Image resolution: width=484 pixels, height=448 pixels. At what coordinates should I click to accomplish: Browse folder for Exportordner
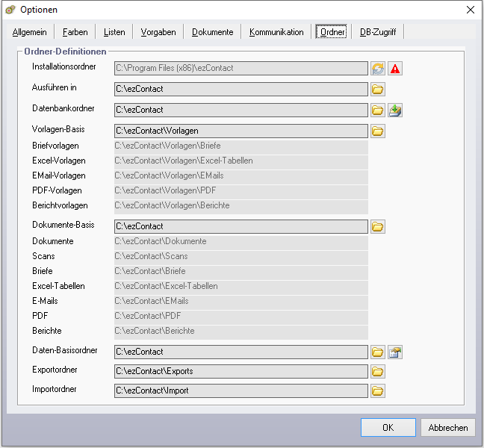pyautogui.click(x=378, y=371)
